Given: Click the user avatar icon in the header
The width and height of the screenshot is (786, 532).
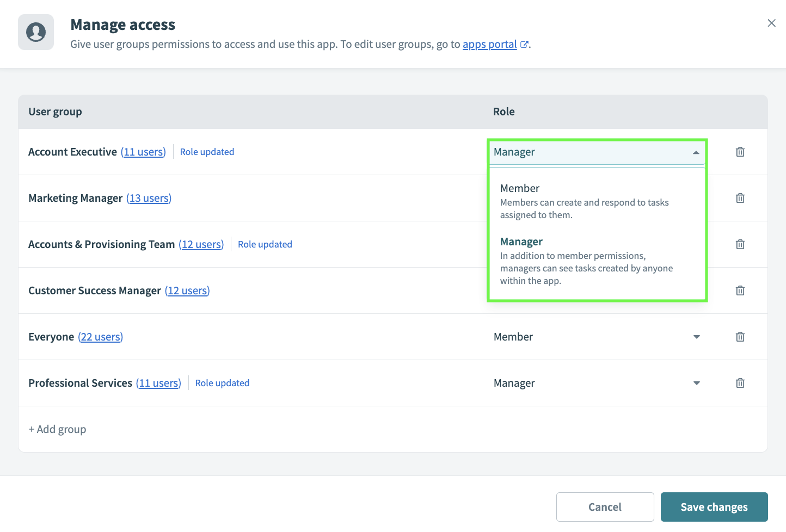Looking at the screenshot, I should (x=35, y=32).
